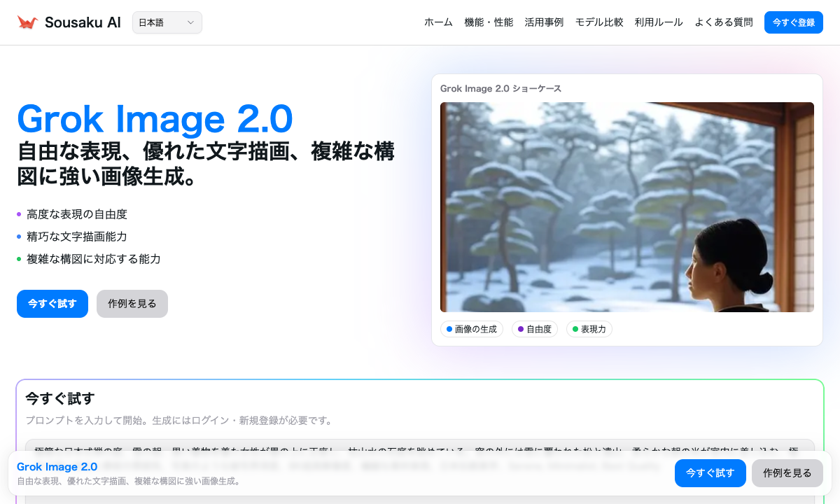Image resolution: width=840 pixels, height=504 pixels.
Task: Open the Grok Image 2.0 link in the footer bar
Action: [58, 467]
